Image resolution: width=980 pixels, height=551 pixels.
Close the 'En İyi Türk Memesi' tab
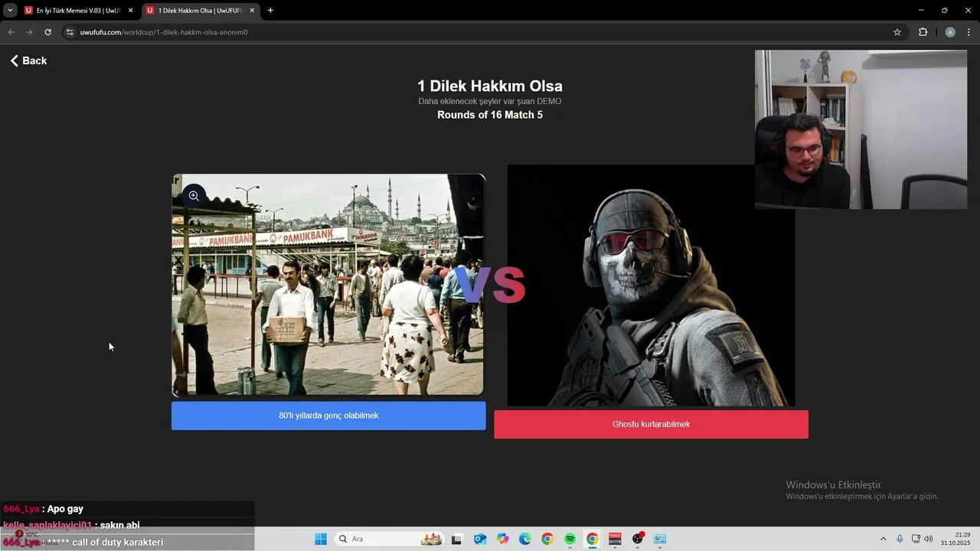tap(130, 11)
